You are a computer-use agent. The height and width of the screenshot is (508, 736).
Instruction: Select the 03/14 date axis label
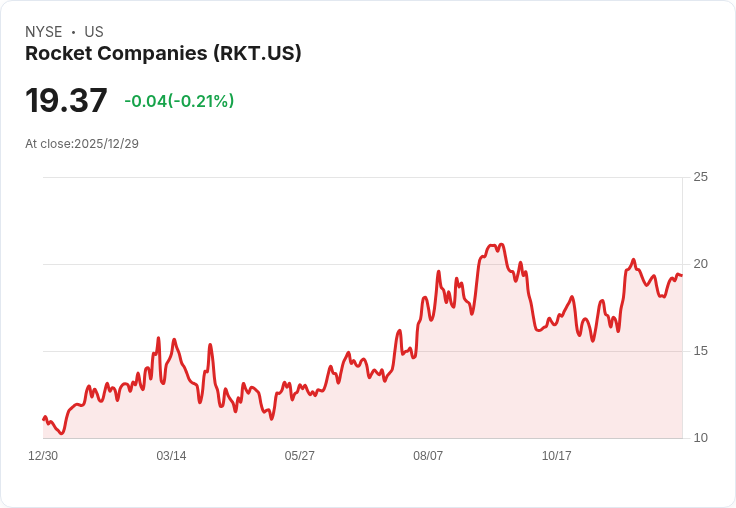tap(171, 455)
